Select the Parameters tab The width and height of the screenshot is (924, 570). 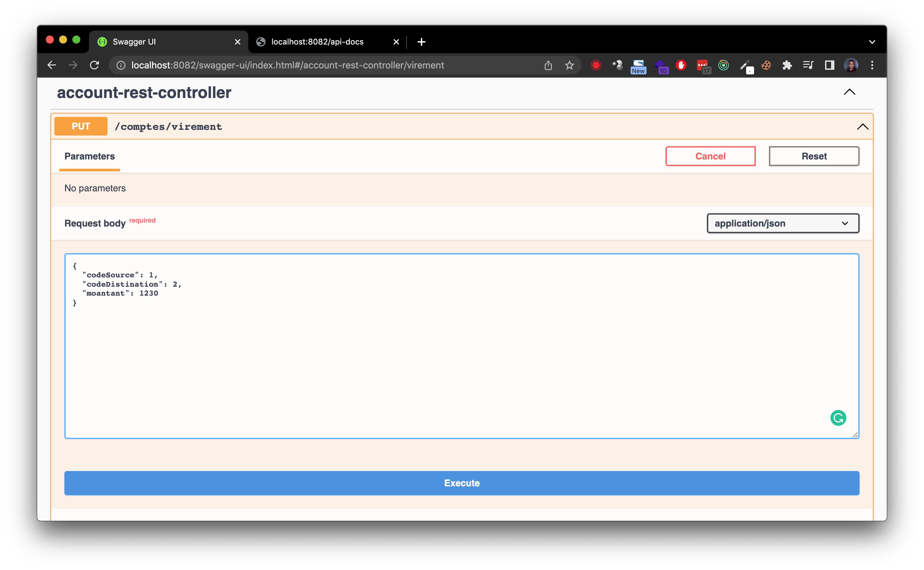tap(90, 156)
